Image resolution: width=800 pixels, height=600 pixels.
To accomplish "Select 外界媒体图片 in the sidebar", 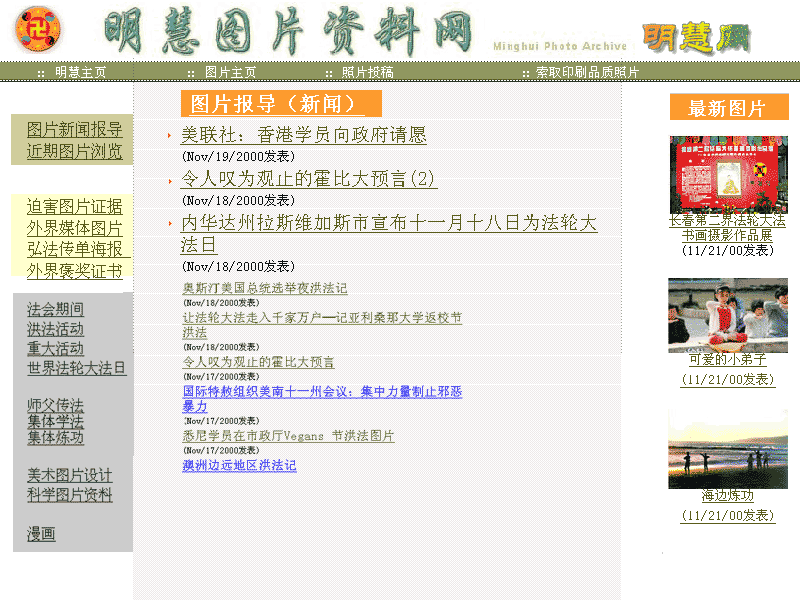I will point(74,228).
